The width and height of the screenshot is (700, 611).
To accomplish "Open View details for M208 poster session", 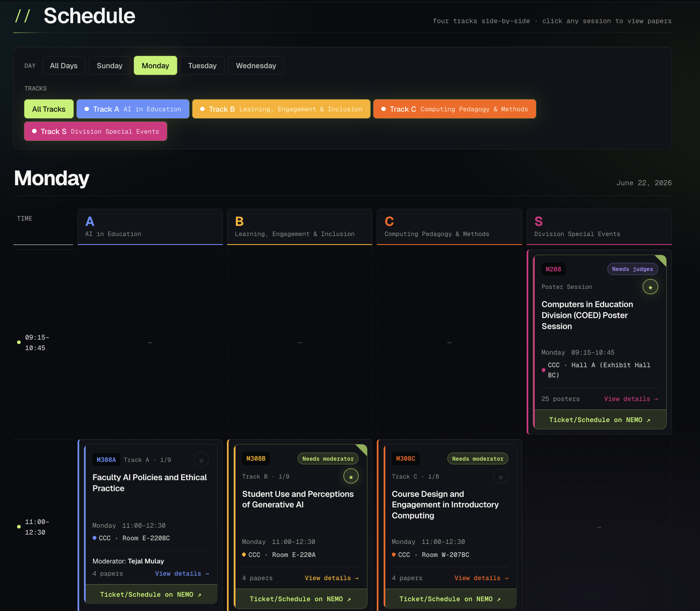I will point(631,399).
